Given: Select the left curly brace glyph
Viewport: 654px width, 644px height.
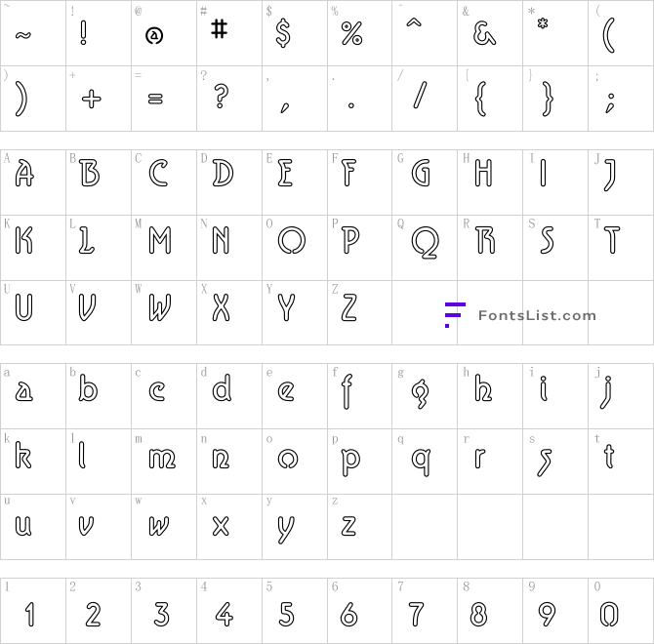Looking at the screenshot, I should pyautogui.click(x=481, y=99).
